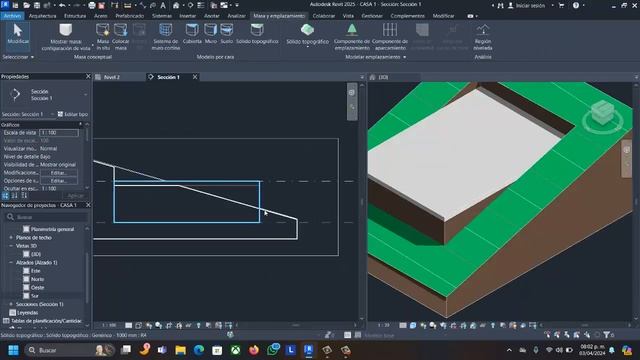Switch to the Vista ribbon tab
640x360 pixels.
click(x=348, y=16)
